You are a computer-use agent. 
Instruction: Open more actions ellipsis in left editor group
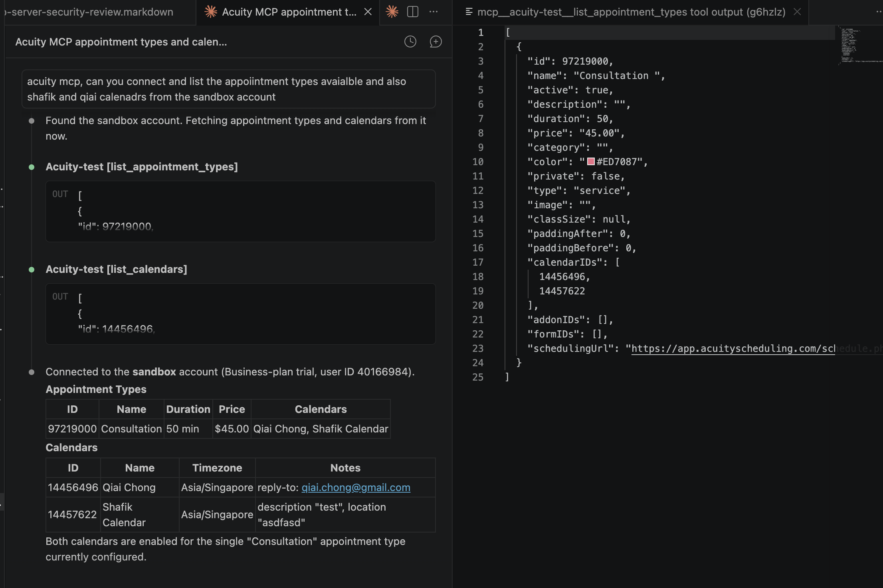pos(434,12)
